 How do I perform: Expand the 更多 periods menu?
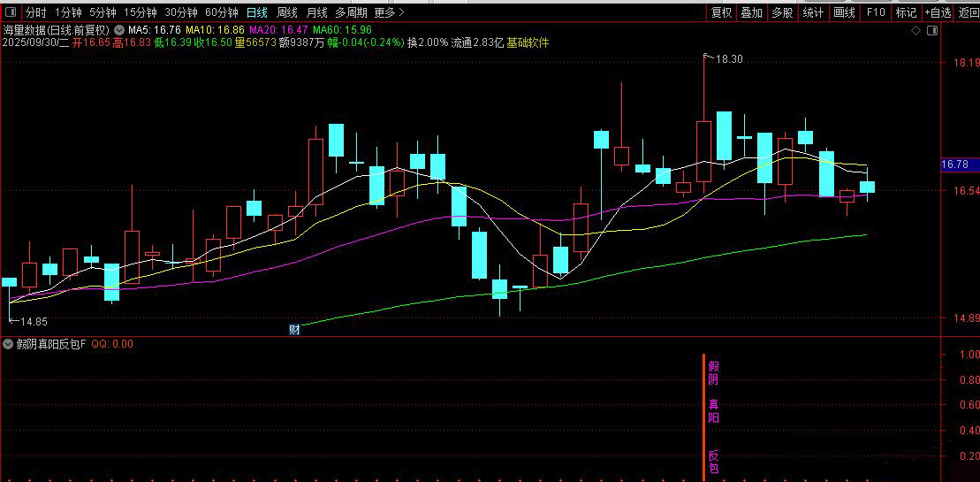389,12
